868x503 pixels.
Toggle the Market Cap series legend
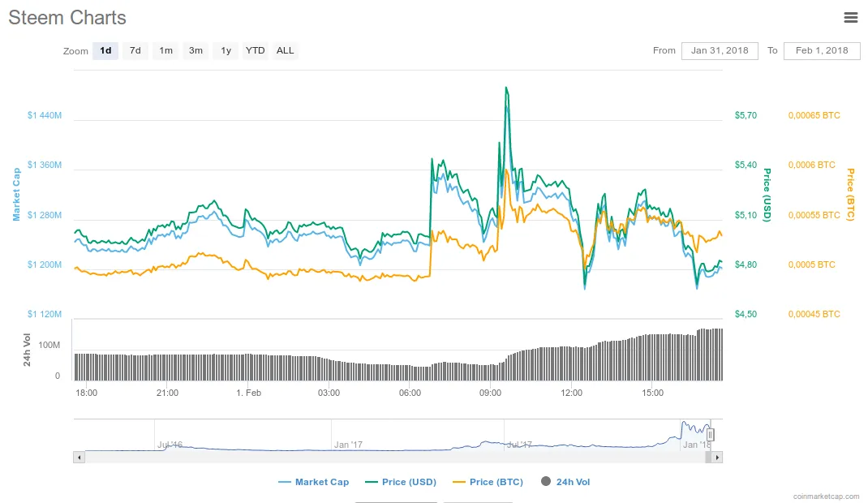[x=314, y=482]
